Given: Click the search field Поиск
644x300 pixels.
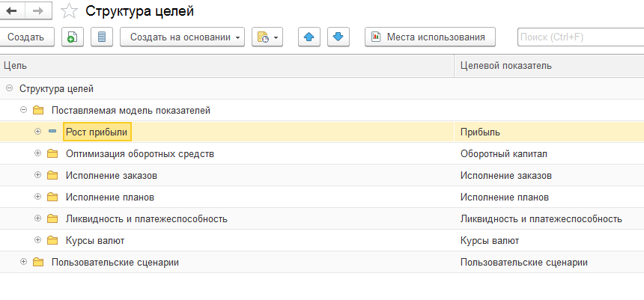Looking at the screenshot, I should tap(580, 37).
